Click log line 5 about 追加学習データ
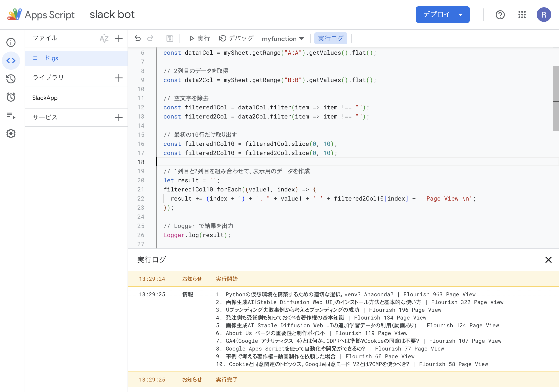559x392 pixels. [x=357, y=325]
